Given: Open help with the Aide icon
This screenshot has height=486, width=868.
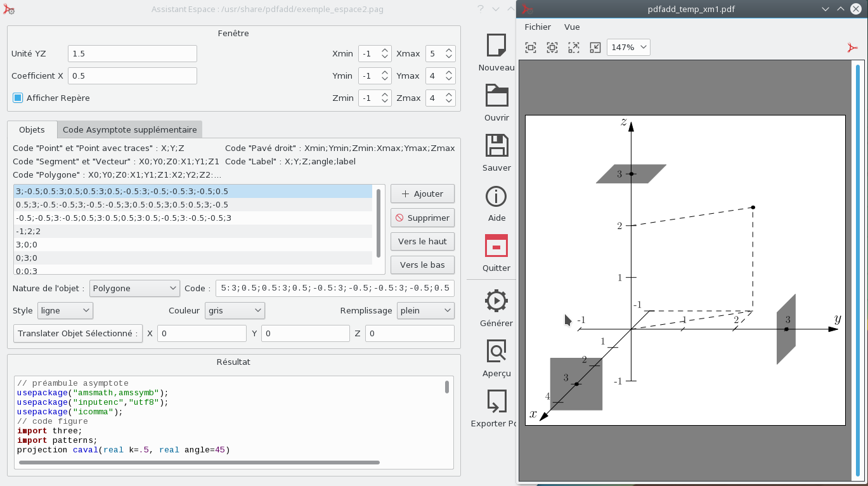Looking at the screenshot, I should pos(496,196).
